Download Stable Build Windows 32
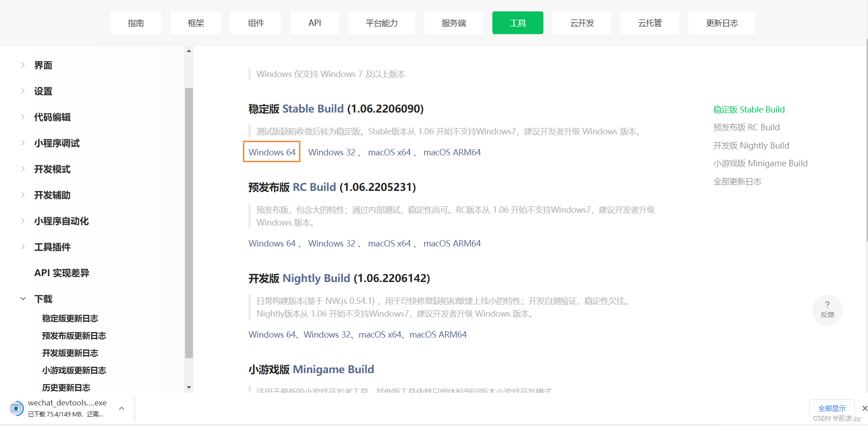868x426 pixels. [x=331, y=152]
